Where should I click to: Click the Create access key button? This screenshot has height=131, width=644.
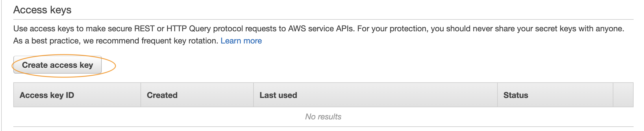(x=58, y=65)
